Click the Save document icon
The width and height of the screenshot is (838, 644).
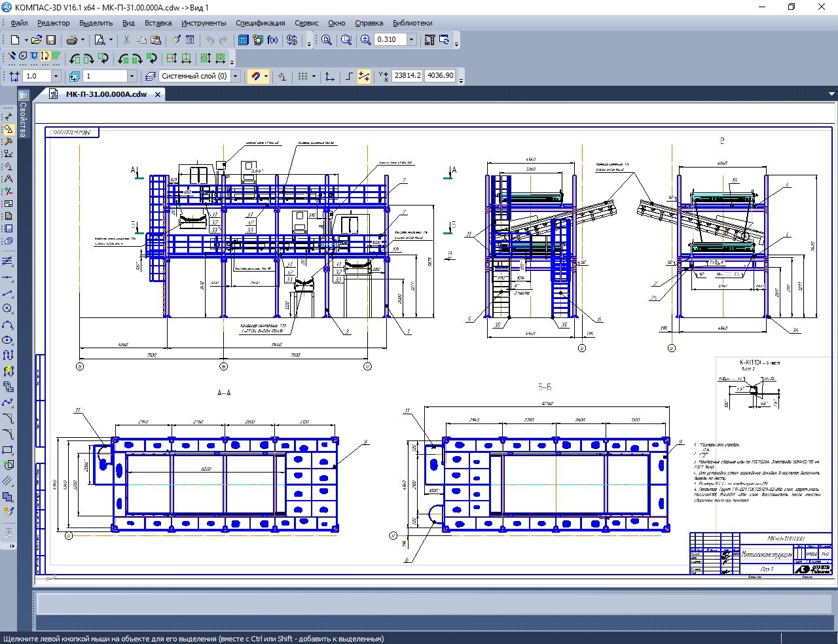pos(51,40)
